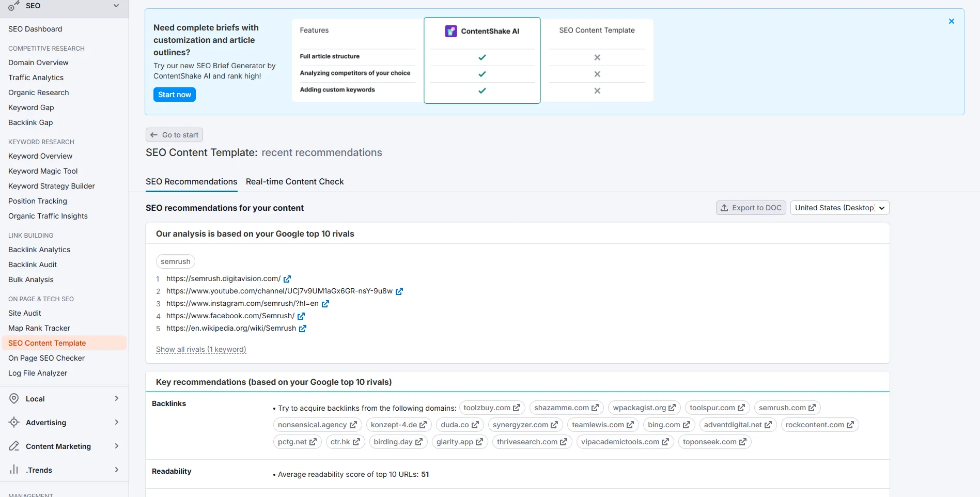Open Domain Overview in sidebar
980x497 pixels.
coord(38,63)
